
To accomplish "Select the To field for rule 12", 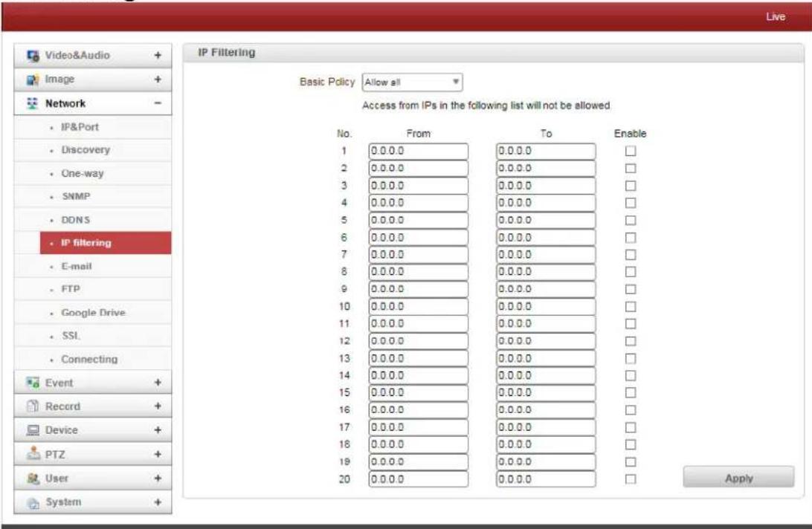I will point(546,341).
